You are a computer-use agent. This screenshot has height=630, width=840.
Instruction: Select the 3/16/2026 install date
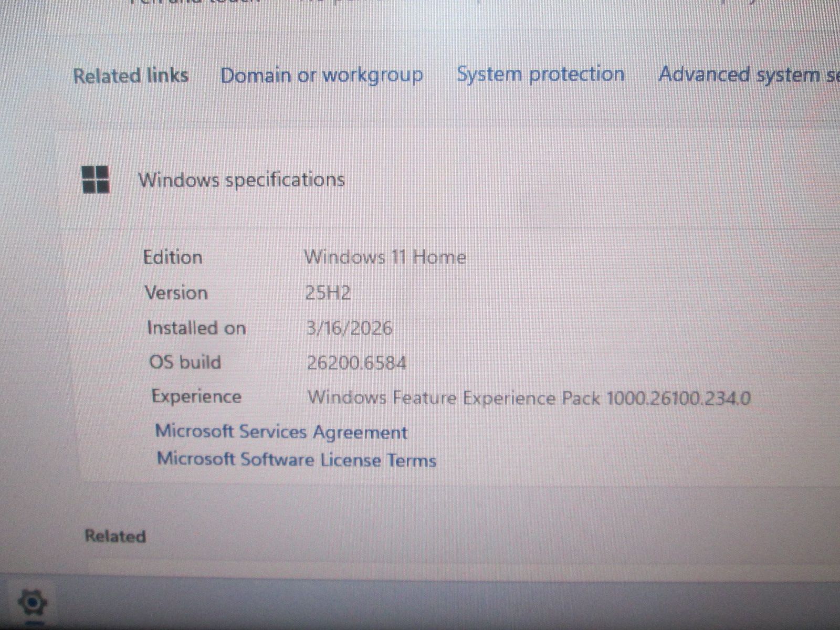click(x=349, y=328)
